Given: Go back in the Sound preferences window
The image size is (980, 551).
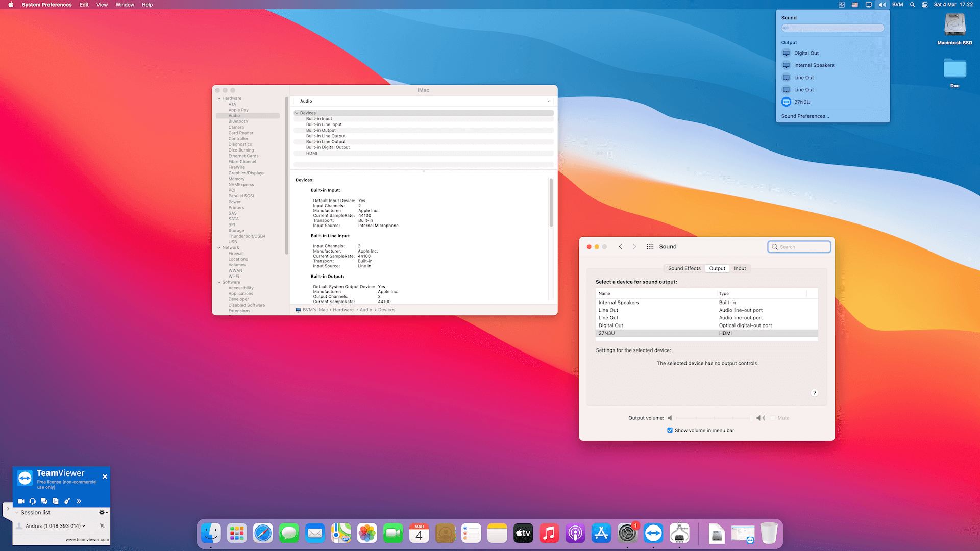Looking at the screenshot, I should (x=620, y=247).
